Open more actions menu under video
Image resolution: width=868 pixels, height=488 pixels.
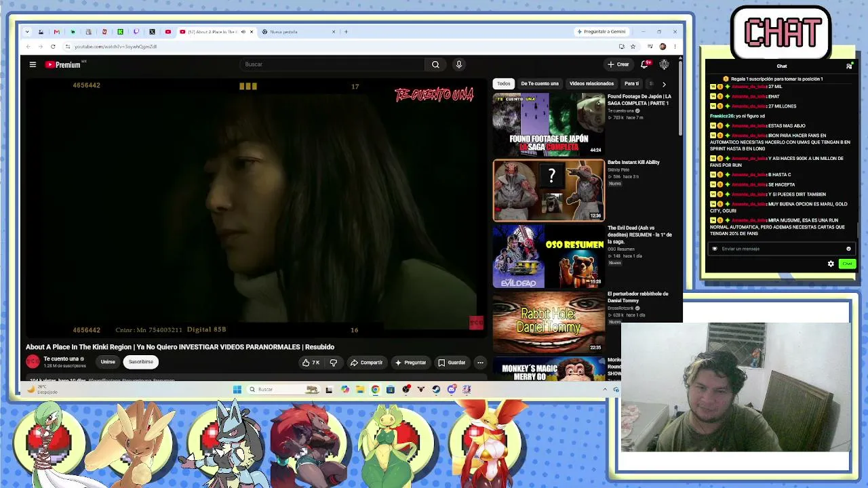(x=480, y=363)
